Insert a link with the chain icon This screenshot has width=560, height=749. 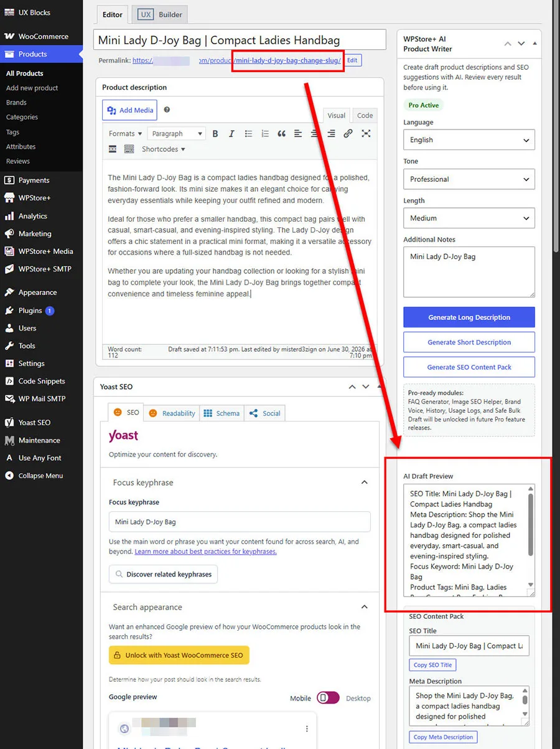tap(348, 133)
